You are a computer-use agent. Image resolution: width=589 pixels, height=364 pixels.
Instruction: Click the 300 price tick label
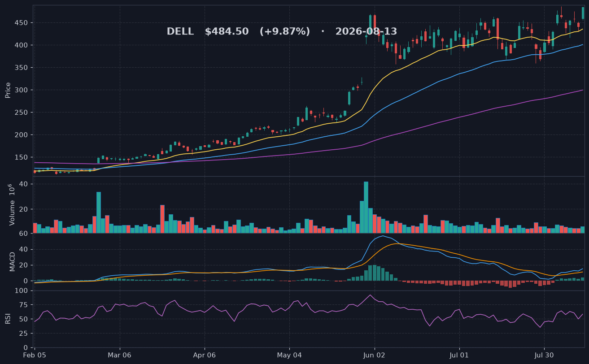[22, 90]
